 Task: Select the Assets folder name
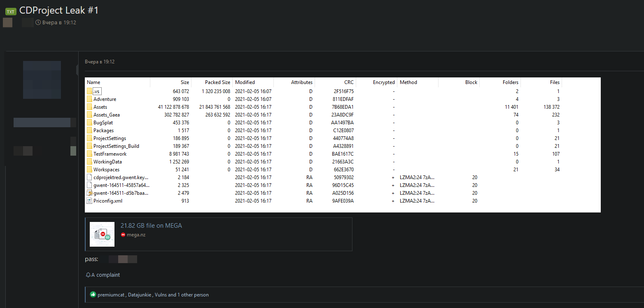click(100, 107)
